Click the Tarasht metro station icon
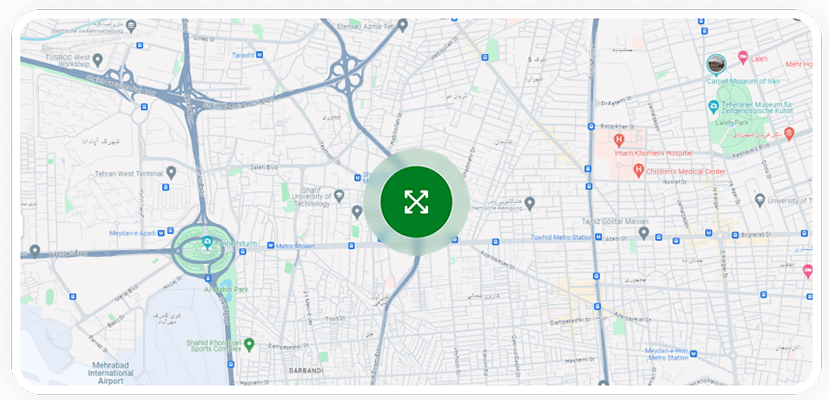The width and height of the screenshot is (829, 400). coord(259,55)
